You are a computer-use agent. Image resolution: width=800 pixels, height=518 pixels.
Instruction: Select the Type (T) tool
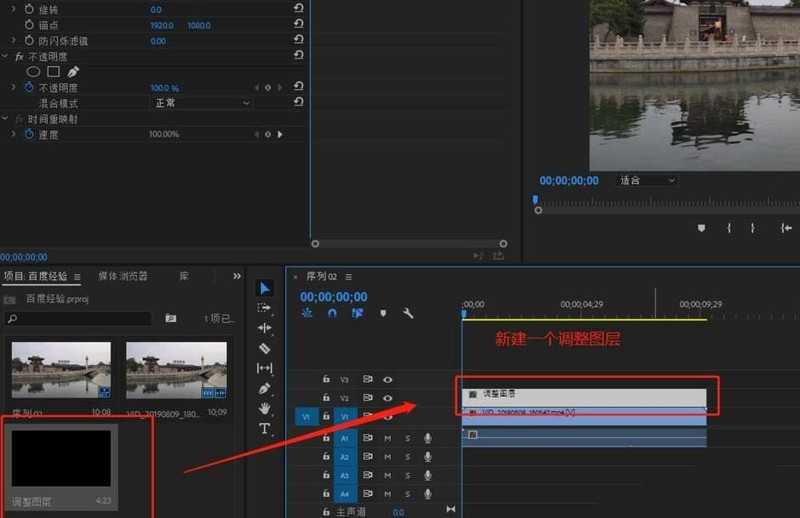tap(265, 429)
